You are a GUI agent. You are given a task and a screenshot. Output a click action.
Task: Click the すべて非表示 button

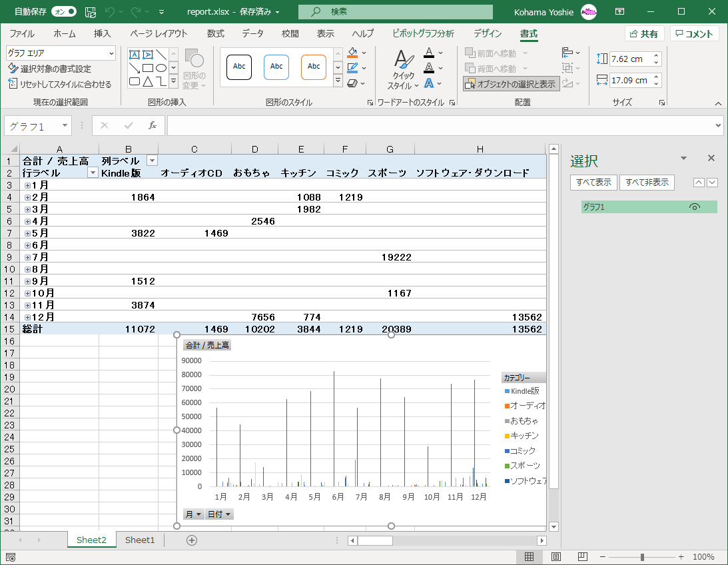647,183
